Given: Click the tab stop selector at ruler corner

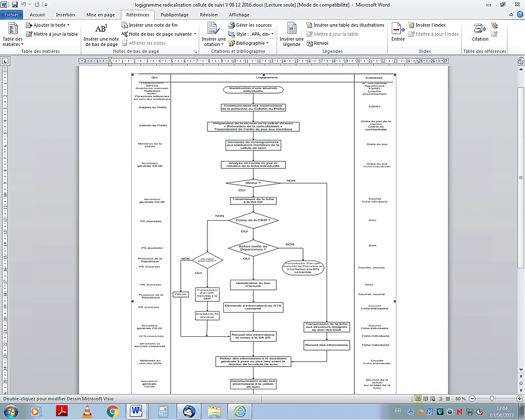Looking at the screenshot, I should point(5,62).
